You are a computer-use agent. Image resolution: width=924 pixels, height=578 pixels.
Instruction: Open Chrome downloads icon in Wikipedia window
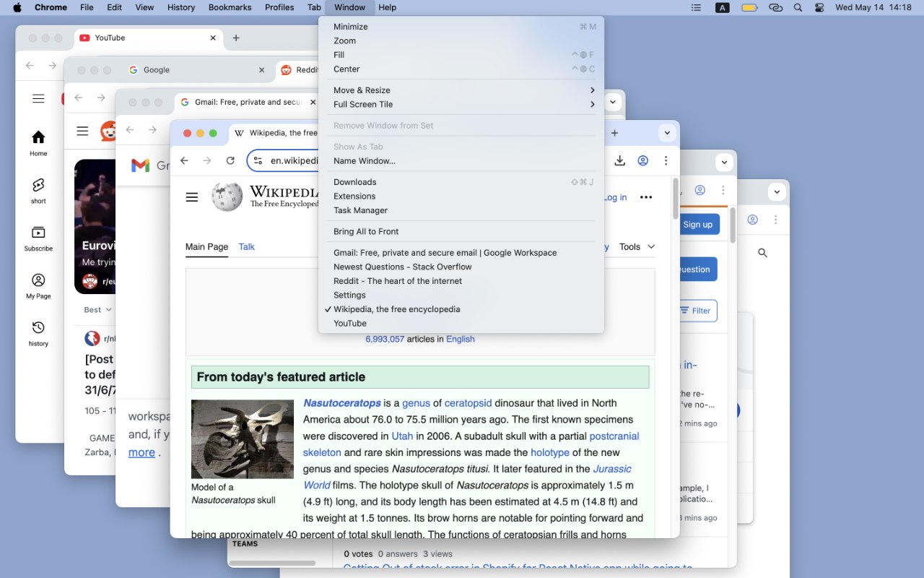(x=619, y=160)
